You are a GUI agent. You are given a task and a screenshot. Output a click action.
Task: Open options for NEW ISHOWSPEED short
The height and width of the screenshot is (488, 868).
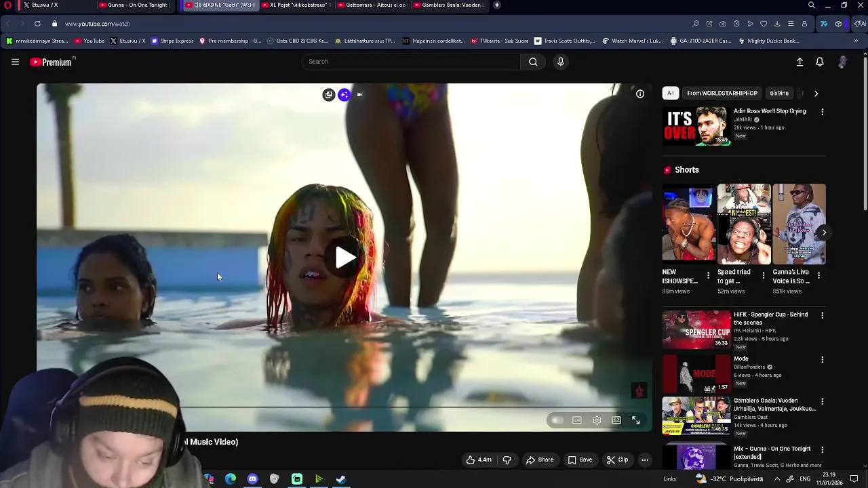708,276
